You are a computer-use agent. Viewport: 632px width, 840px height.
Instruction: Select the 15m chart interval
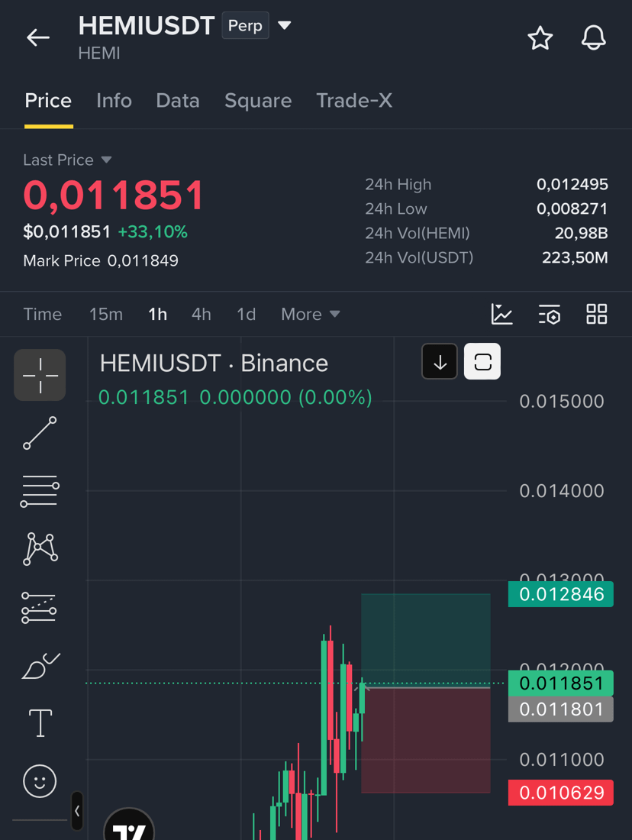click(x=106, y=314)
